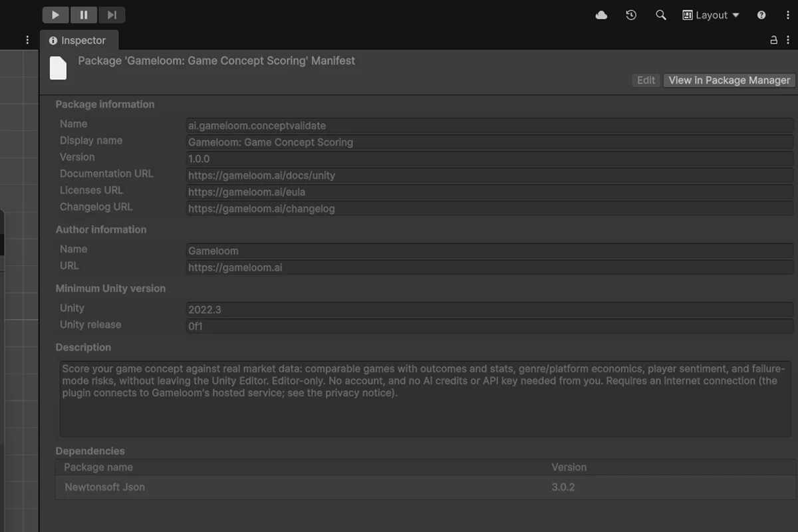Click the Edit button

pyautogui.click(x=646, y=80)
